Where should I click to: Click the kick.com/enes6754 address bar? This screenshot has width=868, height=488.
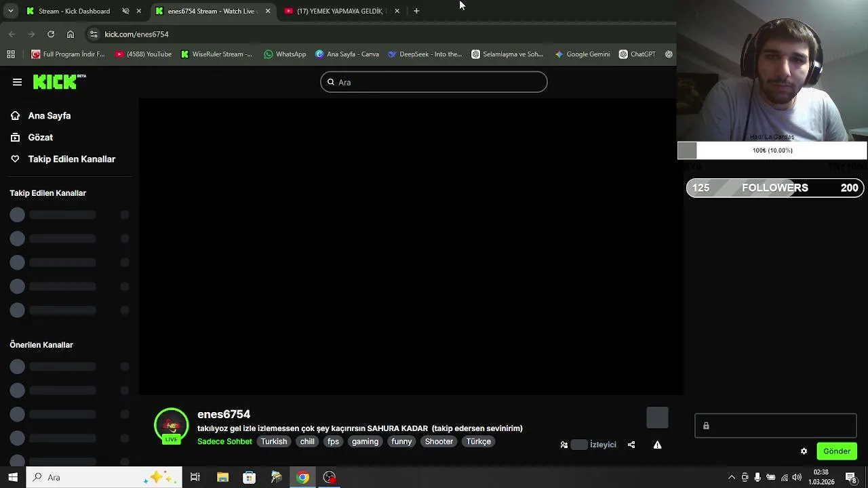380,34
